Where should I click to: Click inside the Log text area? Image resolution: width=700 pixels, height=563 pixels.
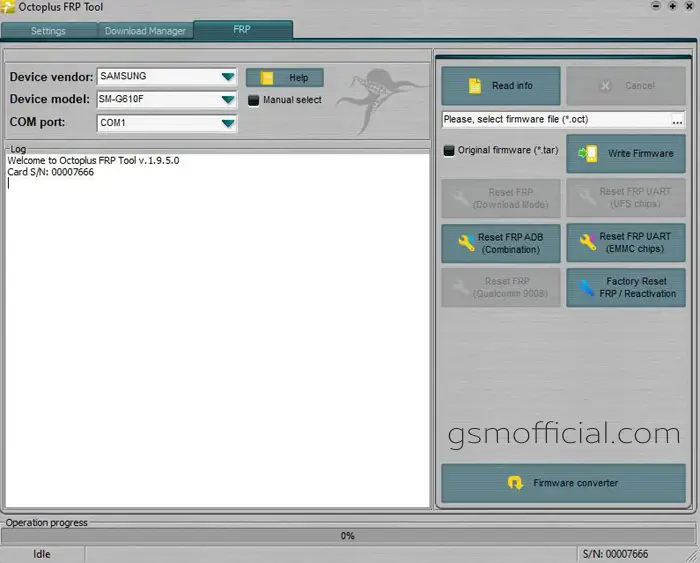click(217, 330)
